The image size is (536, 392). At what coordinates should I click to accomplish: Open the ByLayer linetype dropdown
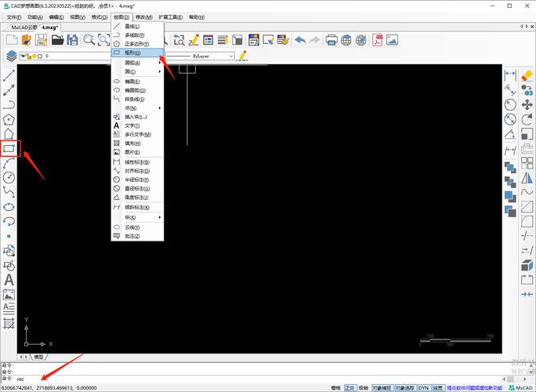[x=201, y=56]
